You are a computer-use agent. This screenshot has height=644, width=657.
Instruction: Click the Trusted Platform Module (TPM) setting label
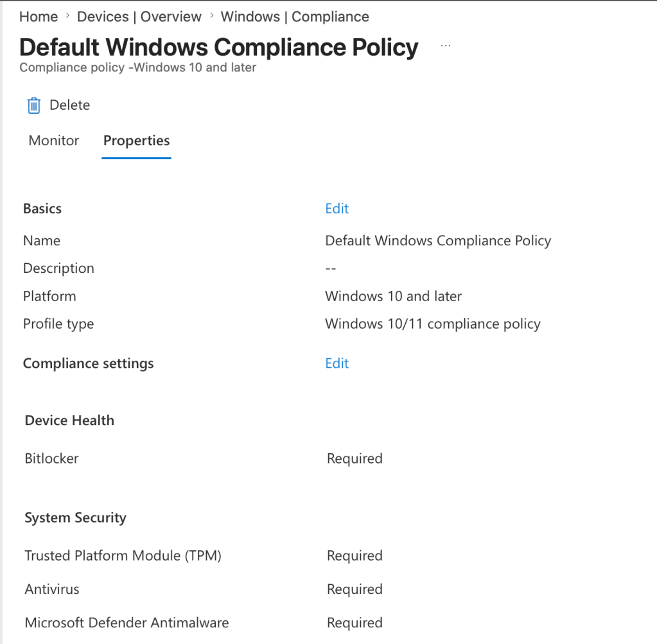(x=123, y=555)
